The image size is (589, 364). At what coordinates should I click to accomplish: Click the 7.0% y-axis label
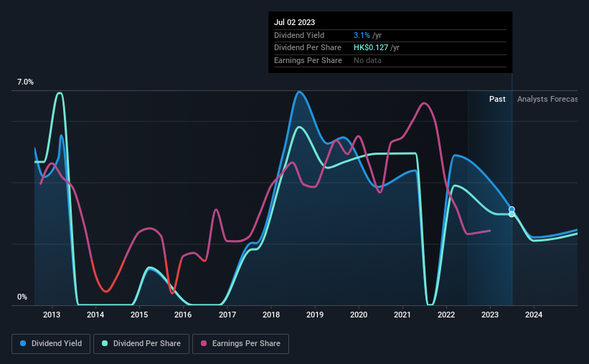(25, 82)
